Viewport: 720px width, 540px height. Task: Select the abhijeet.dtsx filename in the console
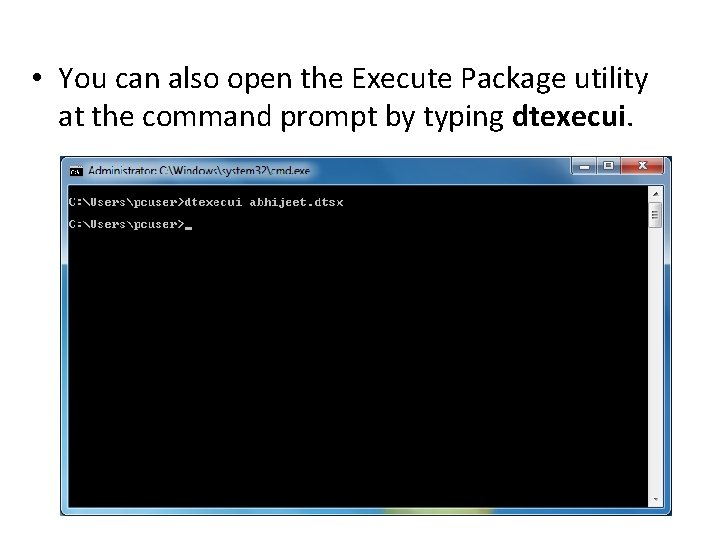(296, 202)
